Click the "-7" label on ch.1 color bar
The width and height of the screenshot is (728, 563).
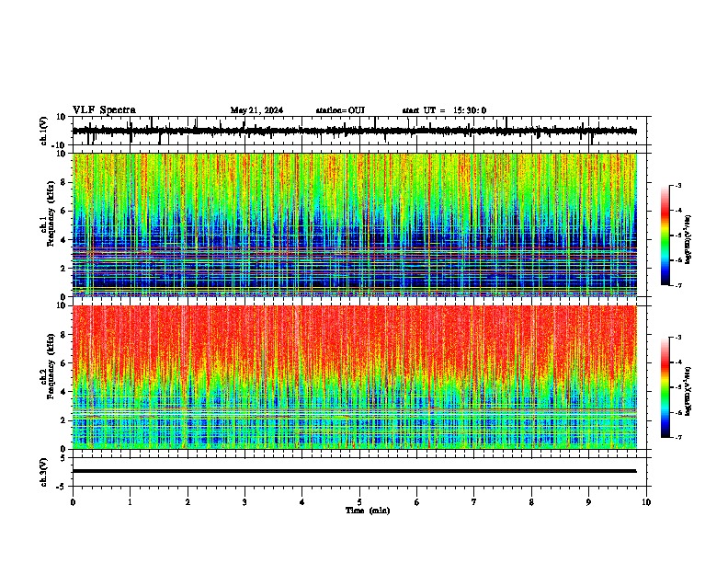677,285
